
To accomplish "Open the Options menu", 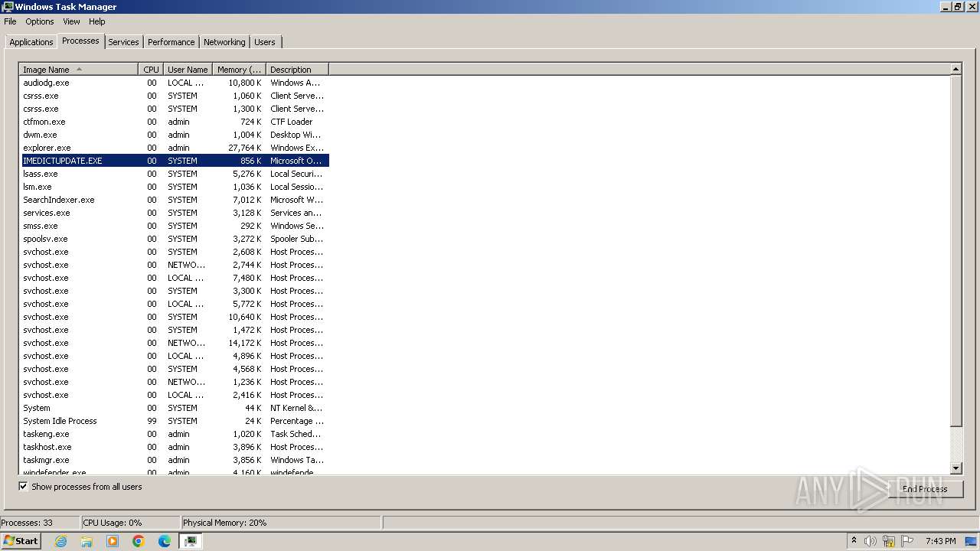I will pos(40,21).
